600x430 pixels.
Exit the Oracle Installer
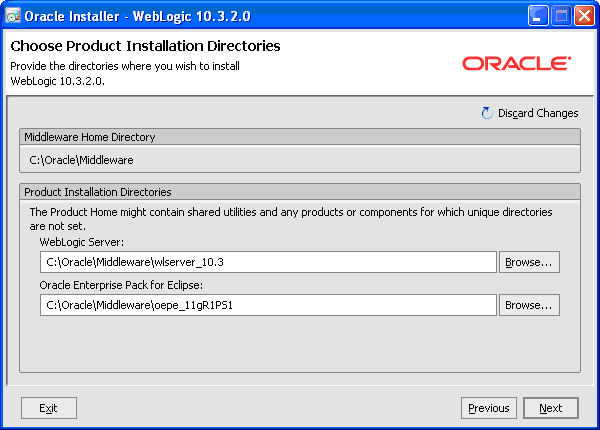pyautogui.click(x=49, y=408)
